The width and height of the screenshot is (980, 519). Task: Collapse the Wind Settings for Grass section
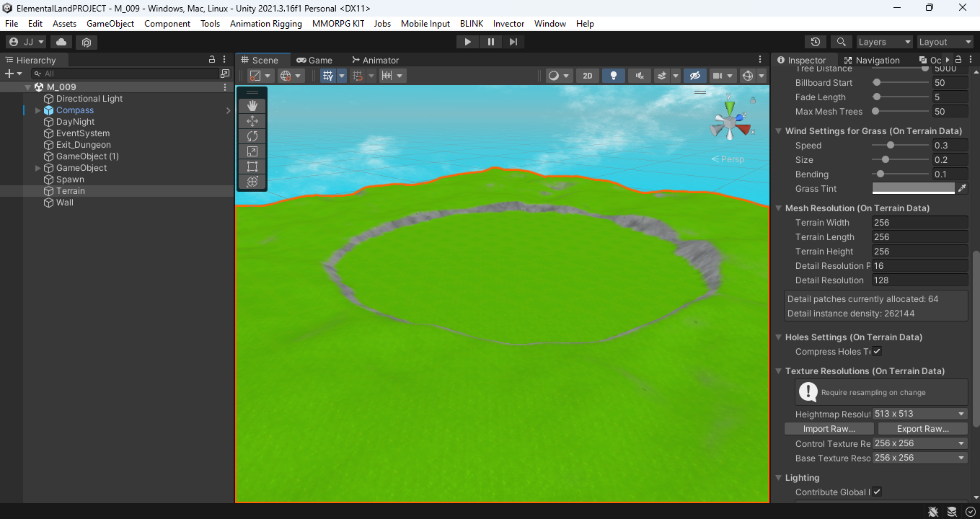click(x=778, y=130)
